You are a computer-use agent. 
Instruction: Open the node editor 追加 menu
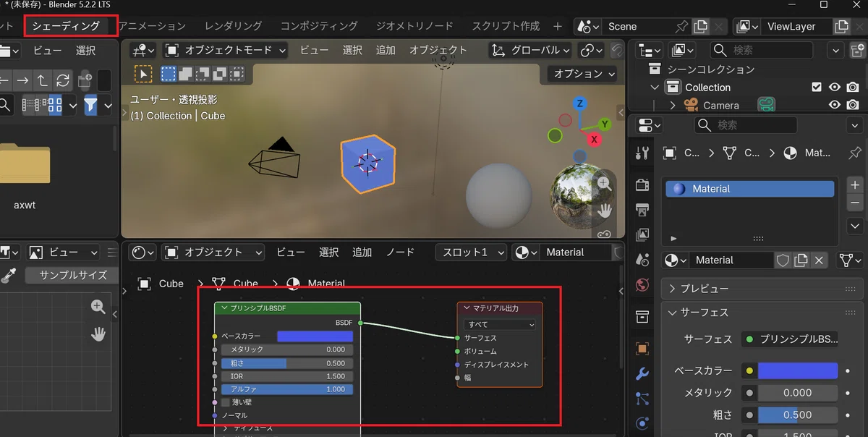click(x=362, y=252)
